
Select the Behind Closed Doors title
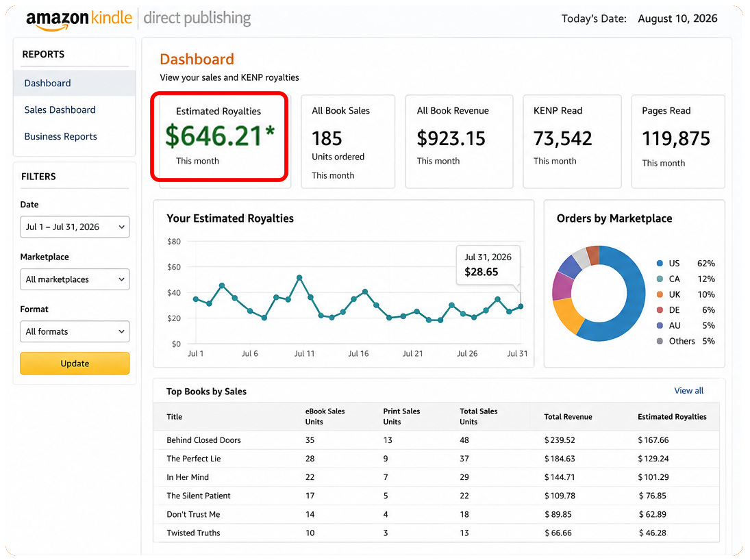click(x=203, y=440)
